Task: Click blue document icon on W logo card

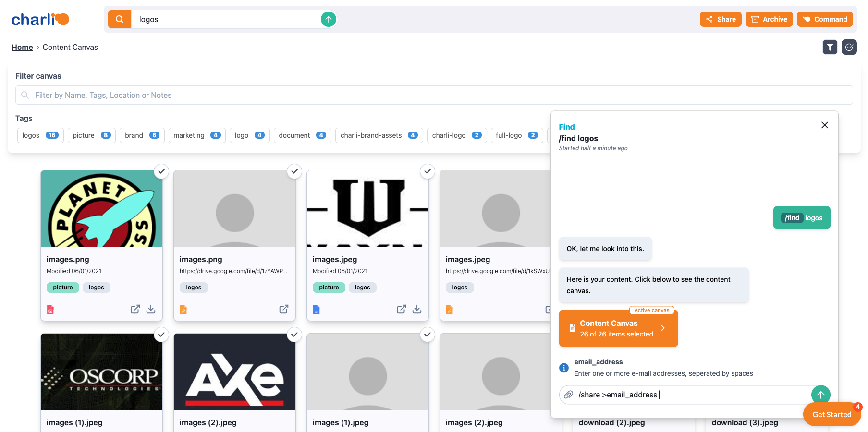Action: (x=317, y=310)
